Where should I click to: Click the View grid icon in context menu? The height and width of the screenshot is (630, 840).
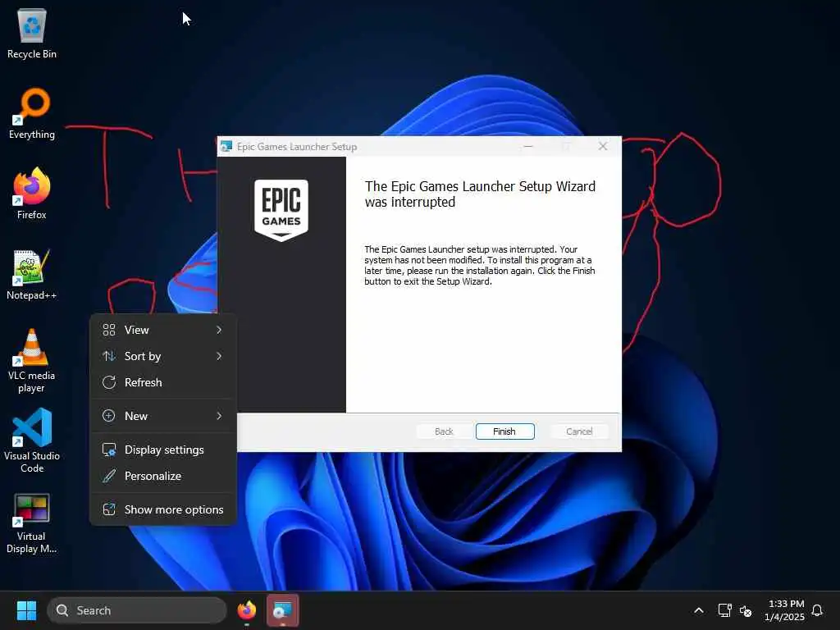point(109,330)
